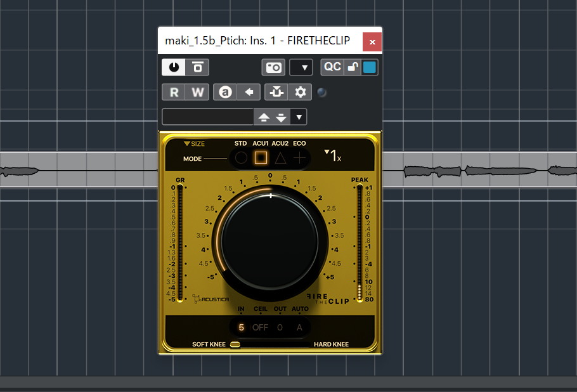
Task: Click the soft/hard knee slider handle
Action: coord(235,344)
